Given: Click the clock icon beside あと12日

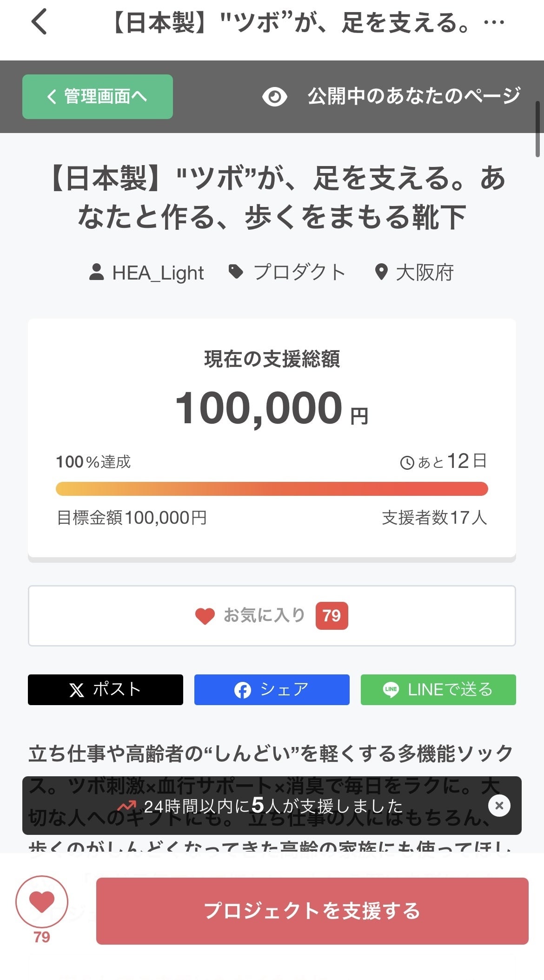Looking at the screenshot, I should (x=407, y=463).
